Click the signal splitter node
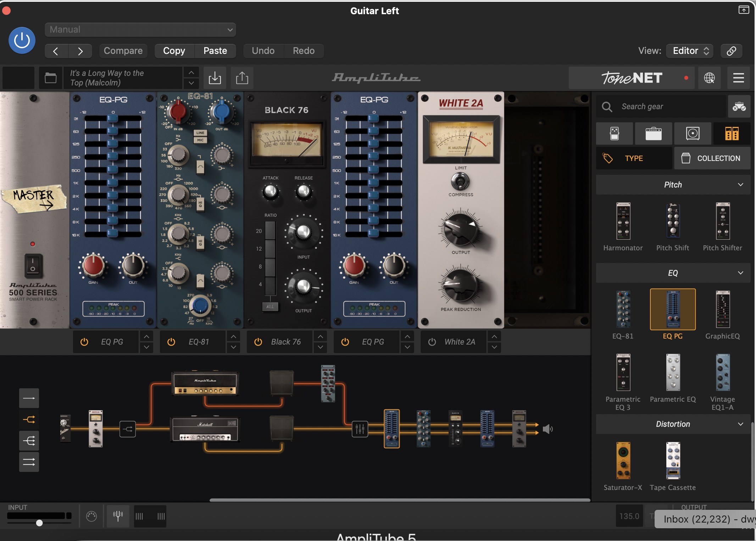Viewport: 756px width, 541px height. point(128,429)
